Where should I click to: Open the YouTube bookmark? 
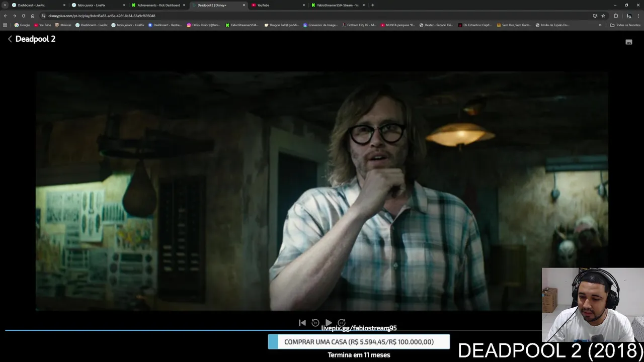42,25
